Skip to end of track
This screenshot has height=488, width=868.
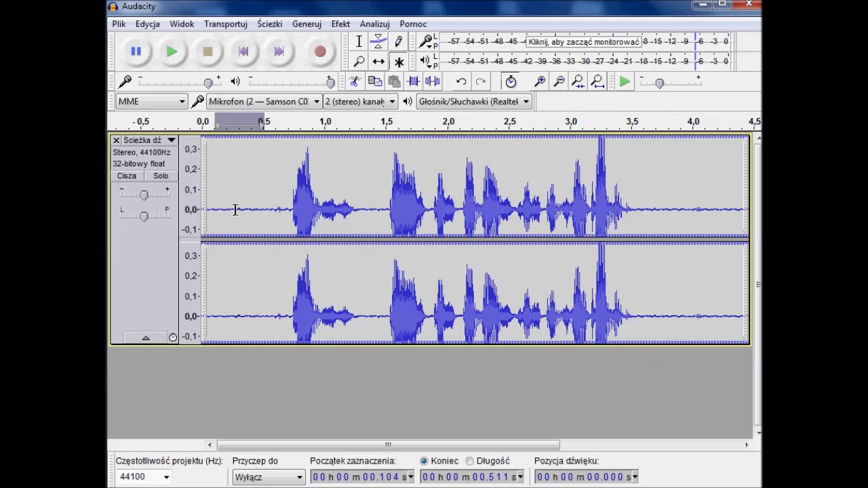(x=279, y=52)
